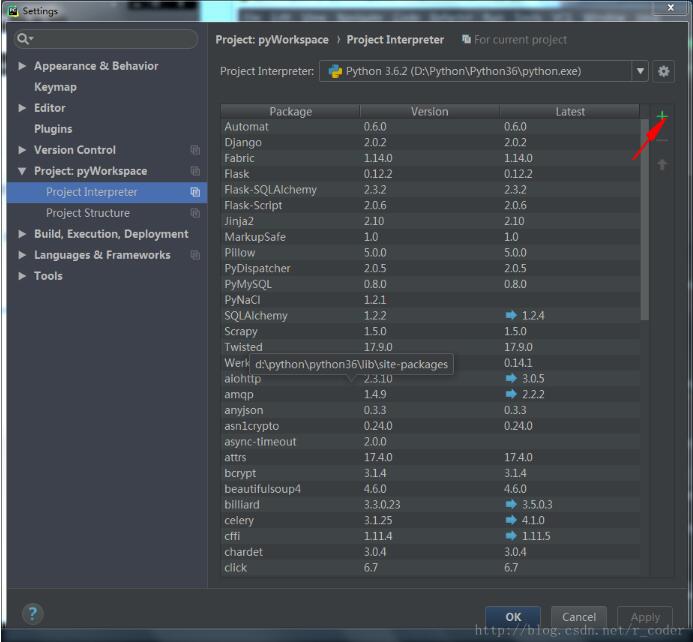The image size is (693, 642).
Task: Expand Build, Execution, Deployment section
Action: [x=22, y=234]
